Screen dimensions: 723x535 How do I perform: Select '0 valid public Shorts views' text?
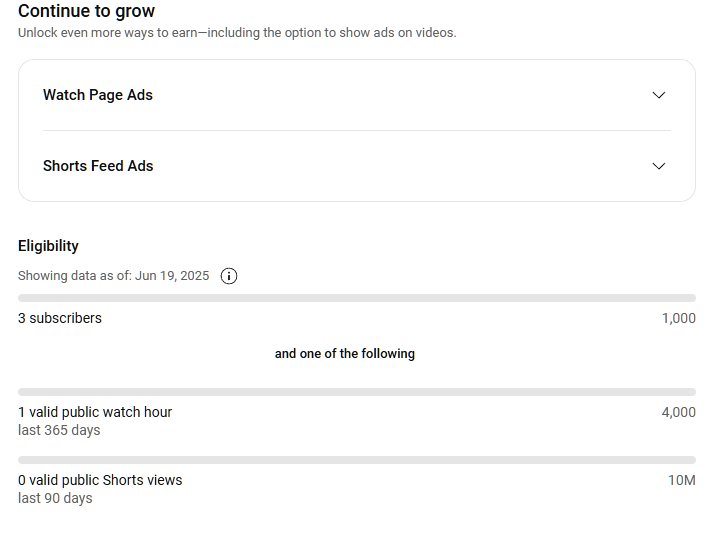coord(100,480)
